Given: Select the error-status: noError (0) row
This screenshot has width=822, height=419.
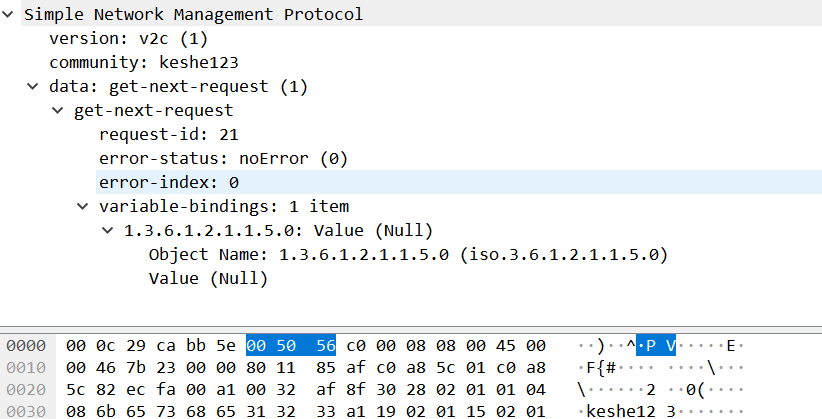Looking at the screenshot, I should click(x=221, y=159).
